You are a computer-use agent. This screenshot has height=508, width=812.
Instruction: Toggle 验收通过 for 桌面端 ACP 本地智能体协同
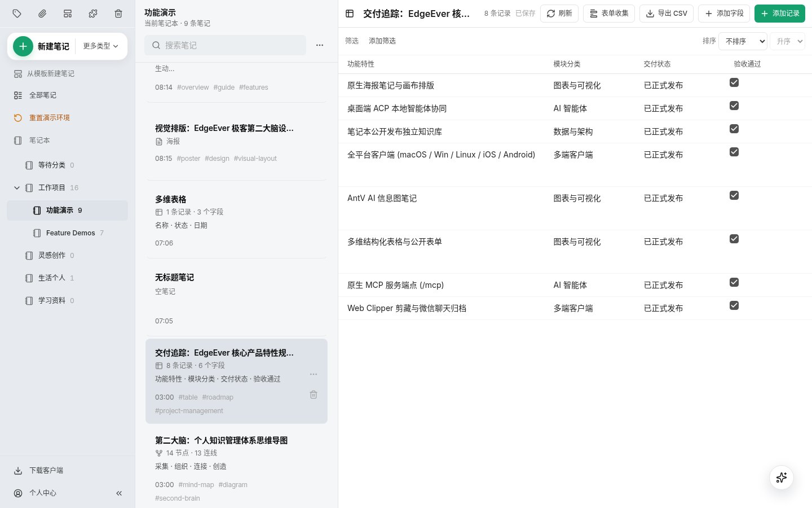(x=734, y=106)
